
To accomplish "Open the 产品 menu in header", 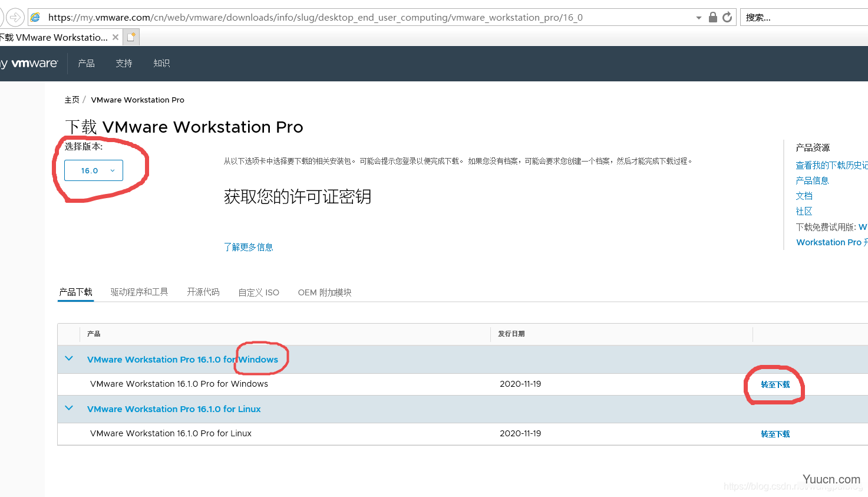I will (x=86, y=63).
